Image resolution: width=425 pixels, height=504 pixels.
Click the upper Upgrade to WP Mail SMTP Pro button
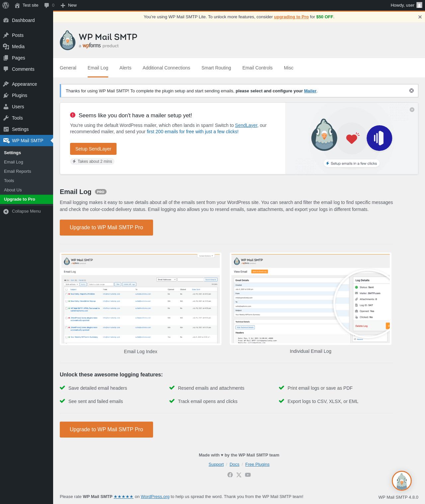[106, 228]
